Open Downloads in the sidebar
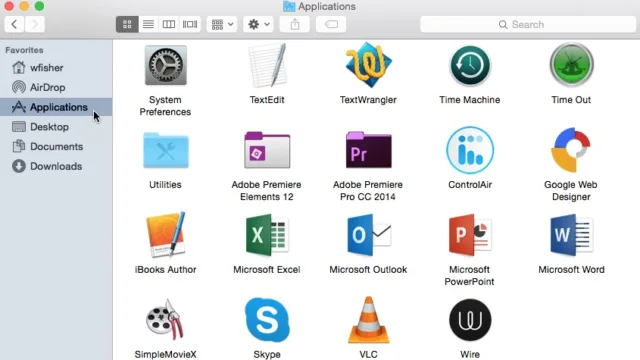Image resolution: width=640 pixels, height=360 pixels. [x=56, y=166]
